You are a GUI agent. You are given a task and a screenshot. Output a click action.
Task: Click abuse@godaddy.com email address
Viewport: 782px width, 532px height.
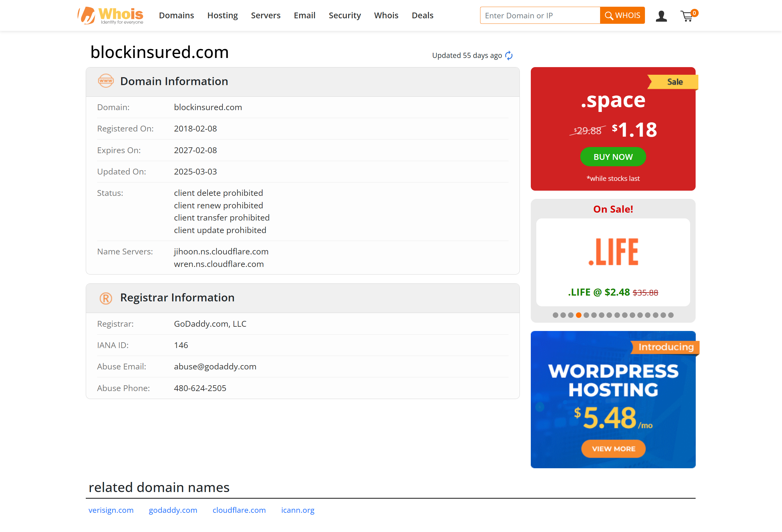(x=215, y=366)
